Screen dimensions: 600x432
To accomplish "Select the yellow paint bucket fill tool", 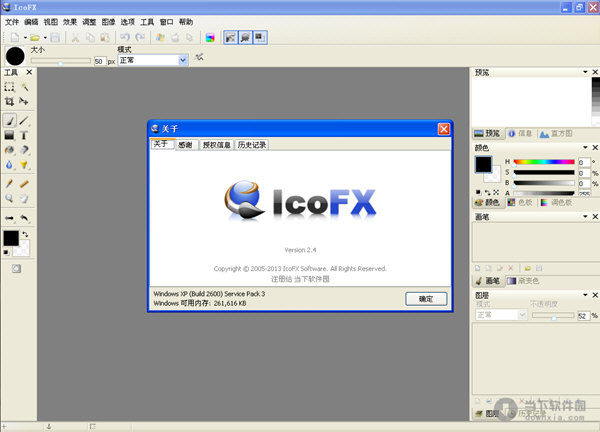I will tap(24, 165).
